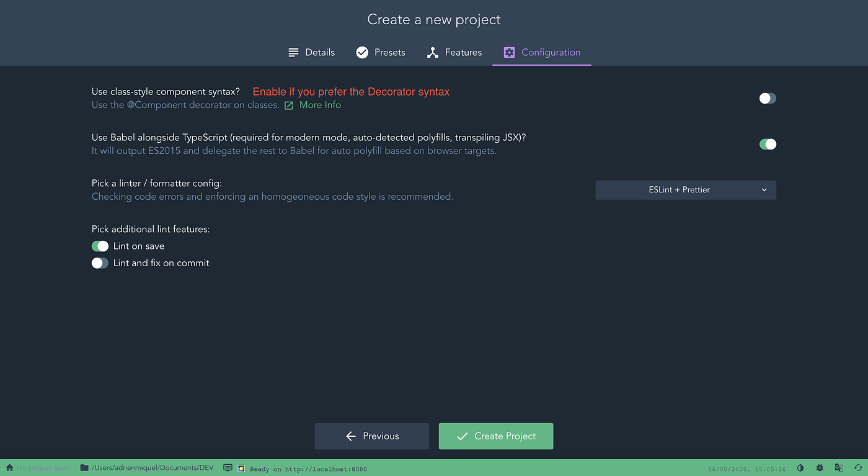Screen dimensions: 868x476
Task: Click the translate icon in the status bar
Action: tap(838, 468)
